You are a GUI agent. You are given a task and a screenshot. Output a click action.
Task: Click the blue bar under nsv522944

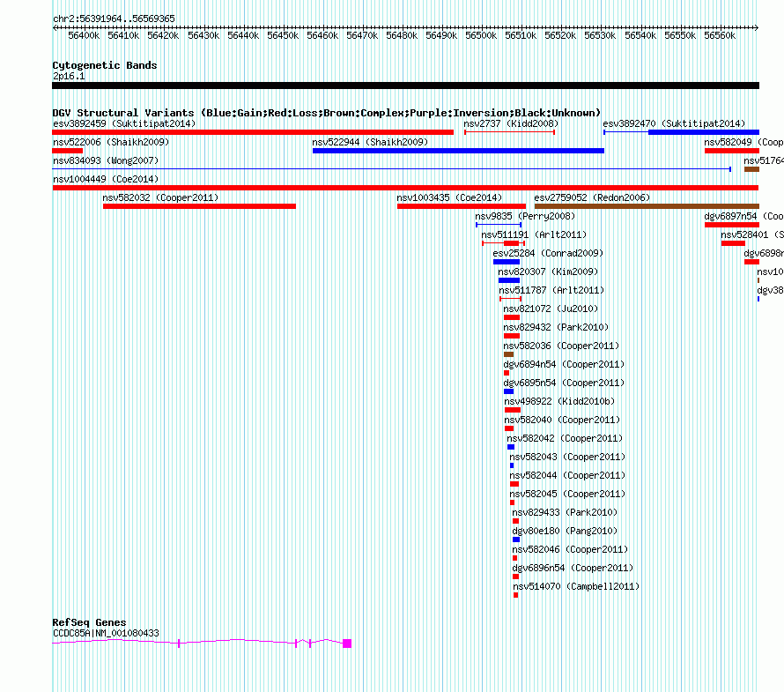[x=458, y=151]
